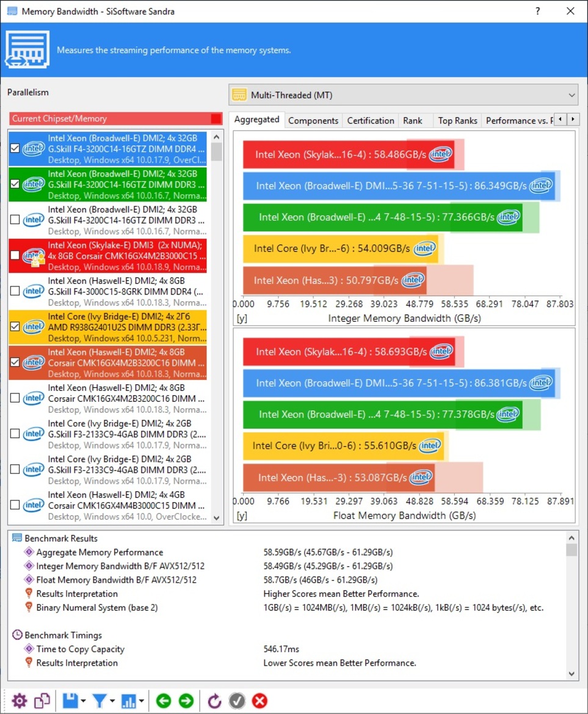Refresh the benchmark with the purple arrow
Image resolution: width=588 pixels, height=714 pixels.
pyautogui.click(x=214, y=701)
